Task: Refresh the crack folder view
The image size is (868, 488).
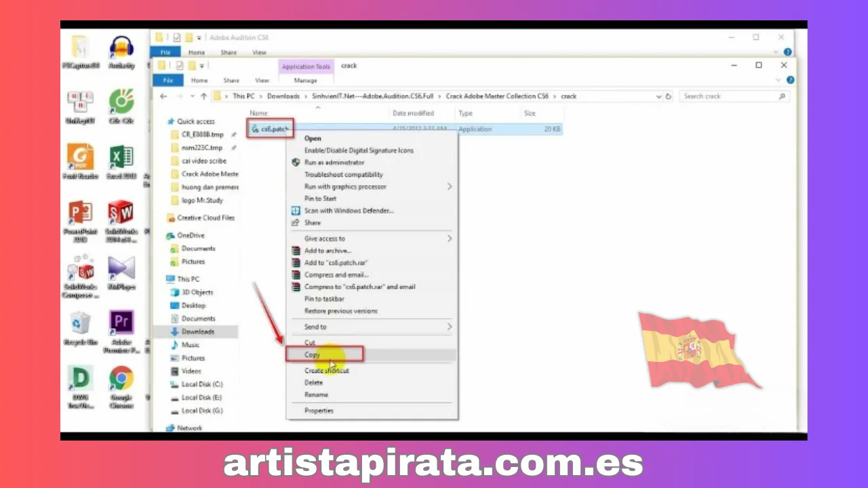Action: [x=669, y=96]
